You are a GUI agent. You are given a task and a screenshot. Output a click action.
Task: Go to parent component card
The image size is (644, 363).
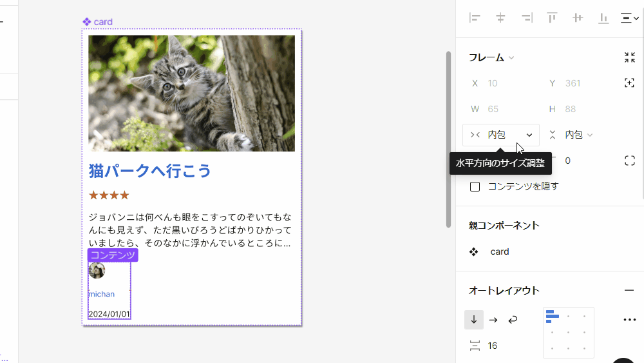[500, 251]
